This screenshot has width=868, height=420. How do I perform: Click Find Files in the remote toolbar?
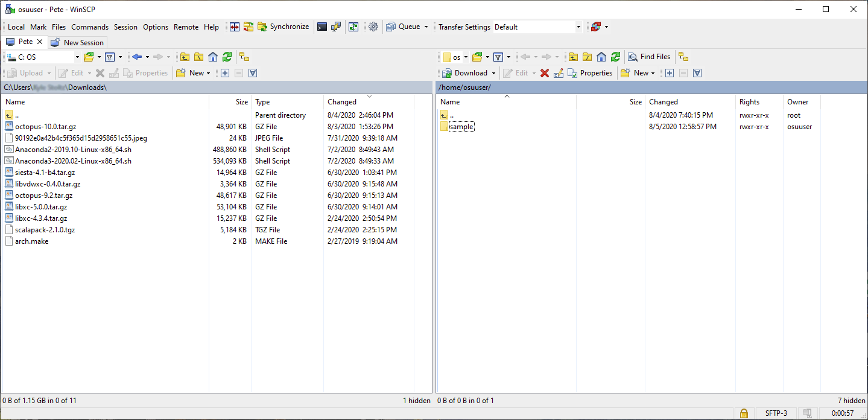click(649, 57)
